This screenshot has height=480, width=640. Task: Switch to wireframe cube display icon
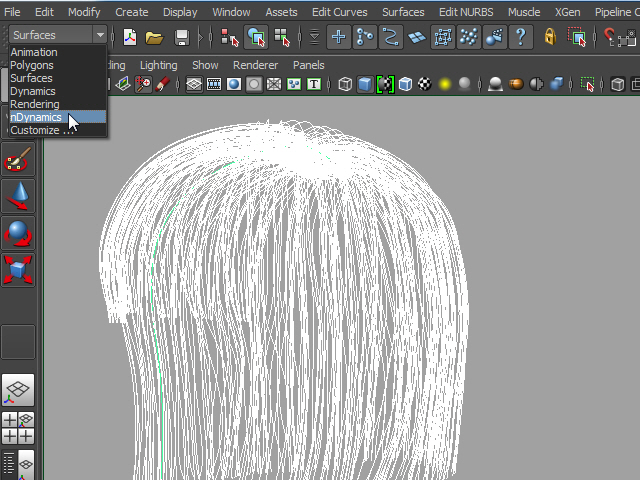pyautogui.click(x=345, y=84)
